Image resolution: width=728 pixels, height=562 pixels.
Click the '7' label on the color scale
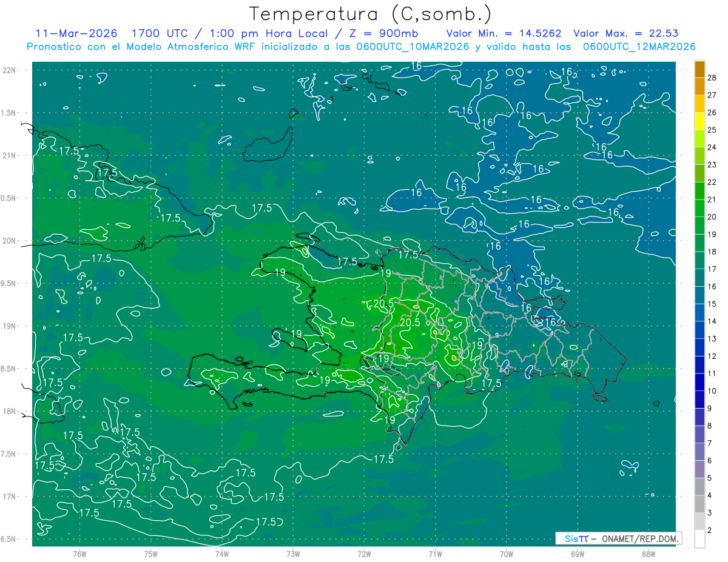click(709, 443)
